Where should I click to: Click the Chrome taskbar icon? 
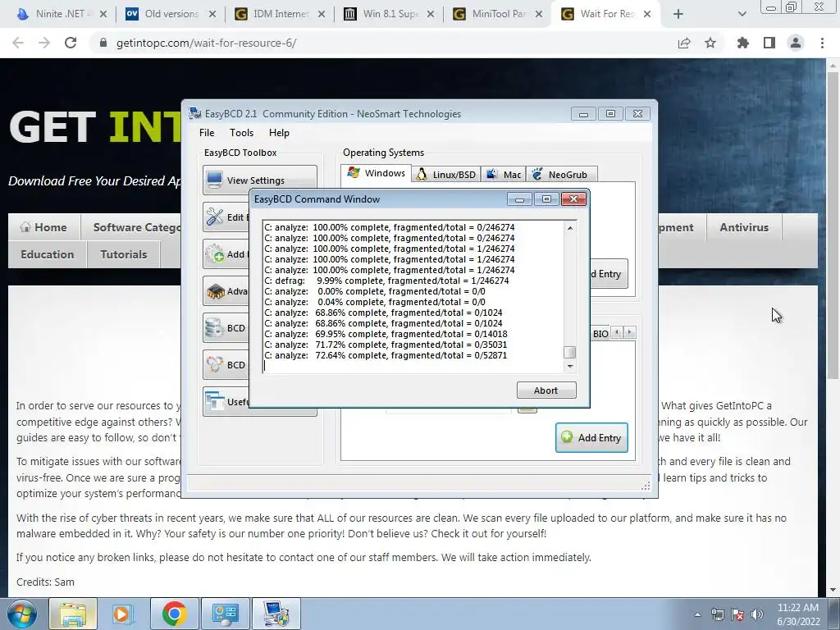pyautogui.click(x=174, y=614)
